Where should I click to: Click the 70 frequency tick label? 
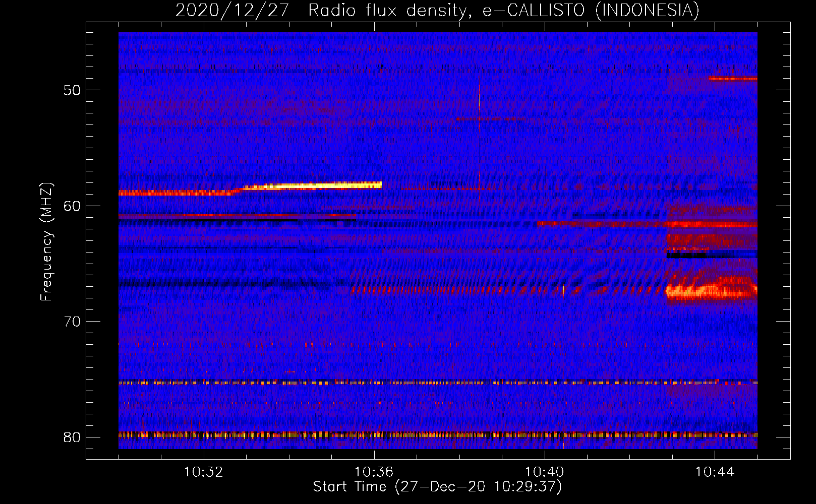click(x=73, y=322)
